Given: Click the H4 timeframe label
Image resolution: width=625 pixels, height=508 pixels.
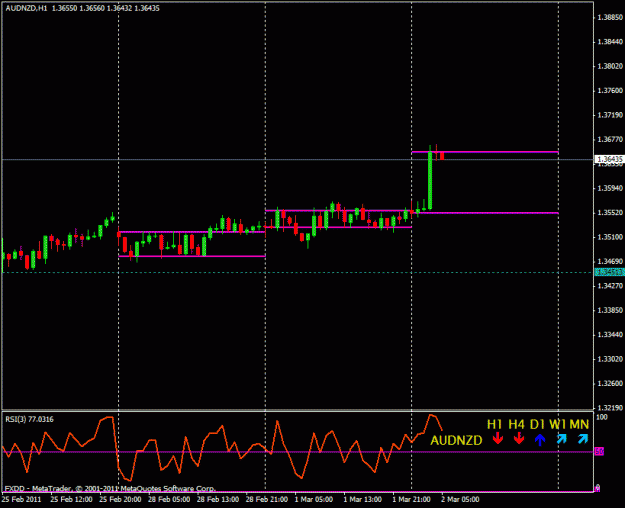Looking at the screenshot, I should 517,424.
